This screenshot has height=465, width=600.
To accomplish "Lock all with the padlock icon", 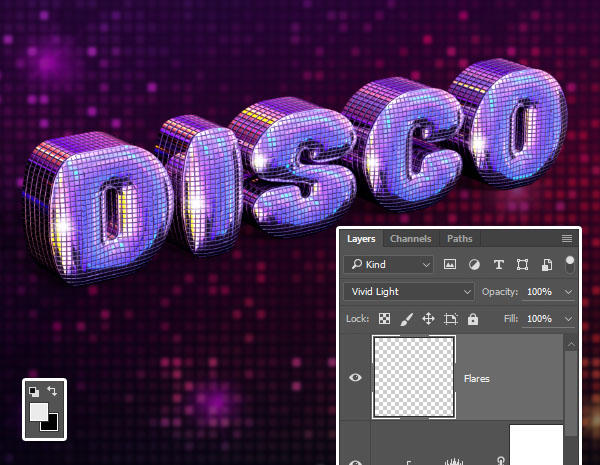I will tap(472, 318).
